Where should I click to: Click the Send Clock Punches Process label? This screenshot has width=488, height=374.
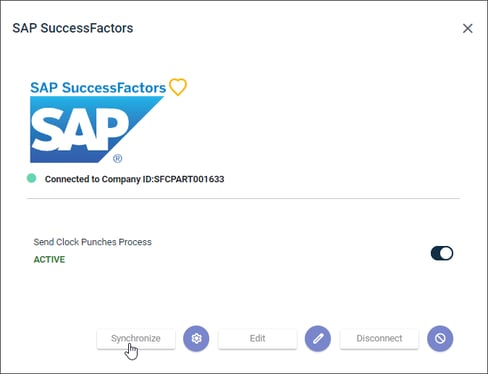tap(92, 242)
